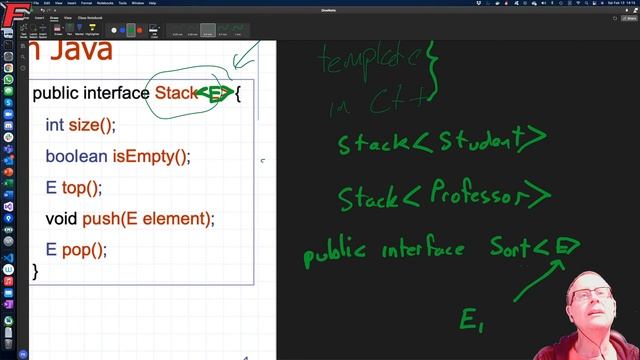Open the Window menu
The width and height of the screenshot is (640, 360).
tap(138, 3)
